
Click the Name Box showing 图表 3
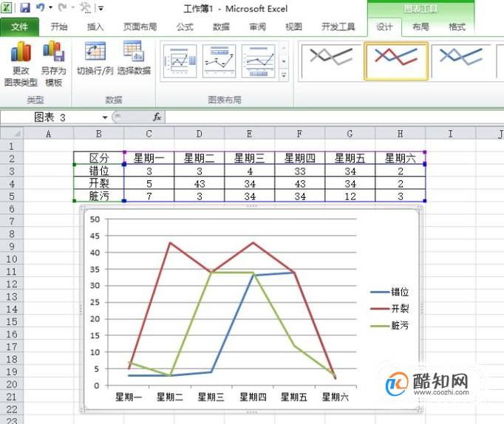coord(50,117)
